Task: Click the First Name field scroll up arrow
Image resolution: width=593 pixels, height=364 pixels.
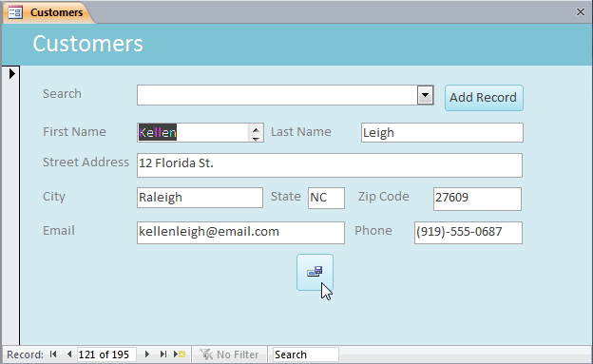Action: click(x=256, y=129)
